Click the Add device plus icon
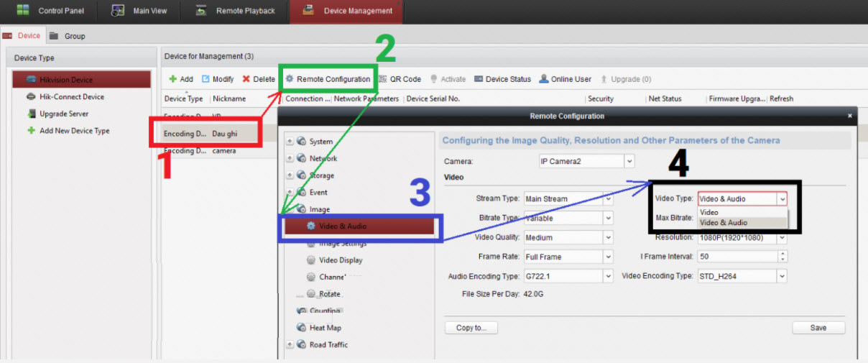This screenshot has width=868, height=363. pyautogui.click(x=173, y=79)
